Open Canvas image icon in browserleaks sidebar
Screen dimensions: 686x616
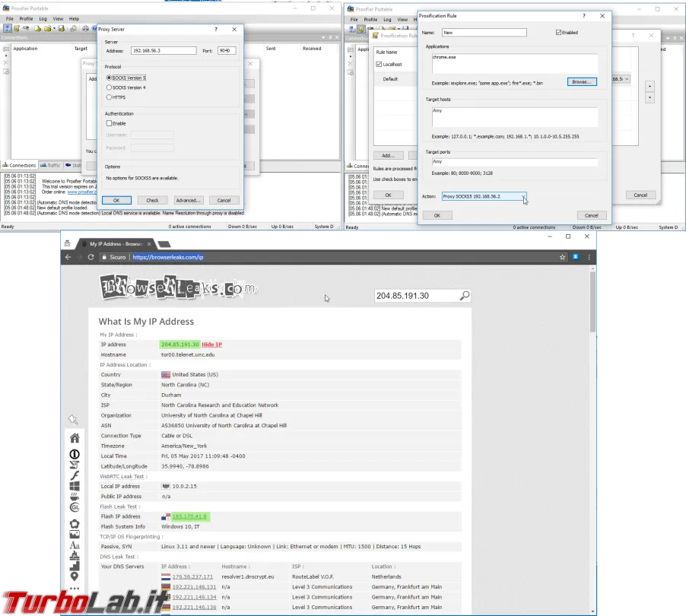pos(75,534)
